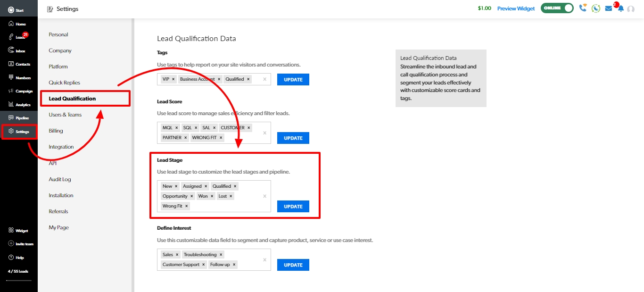This screenshot has height=292, width=644.
Task: Clear all Define Interest values
Action: tap(264, 259)
